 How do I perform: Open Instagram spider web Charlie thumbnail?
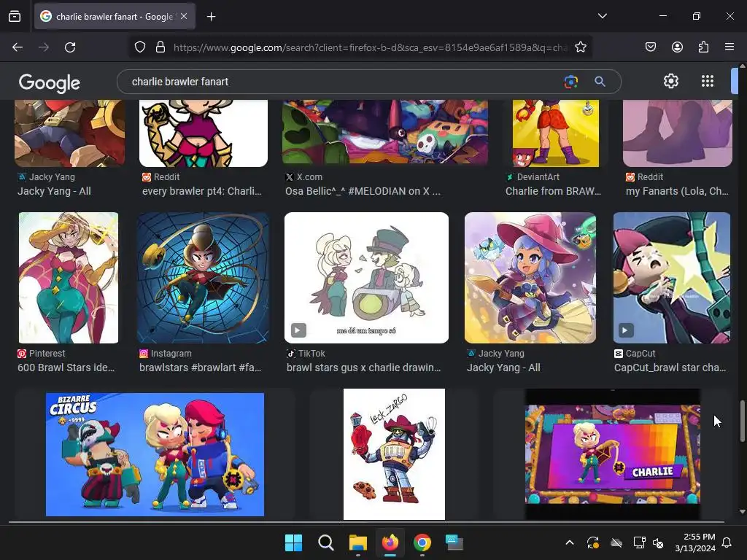coord(203,278)
